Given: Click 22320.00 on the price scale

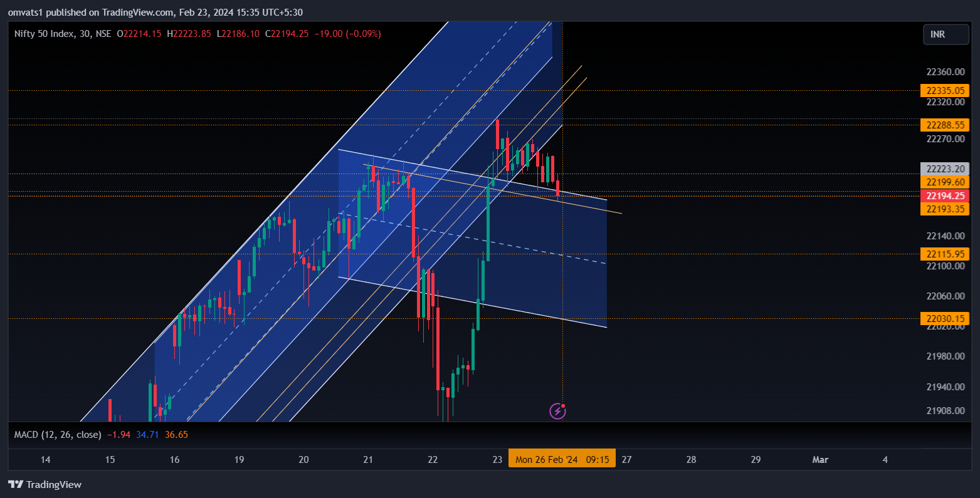Looking at the screenshot, I should click(x=946, y=101).
